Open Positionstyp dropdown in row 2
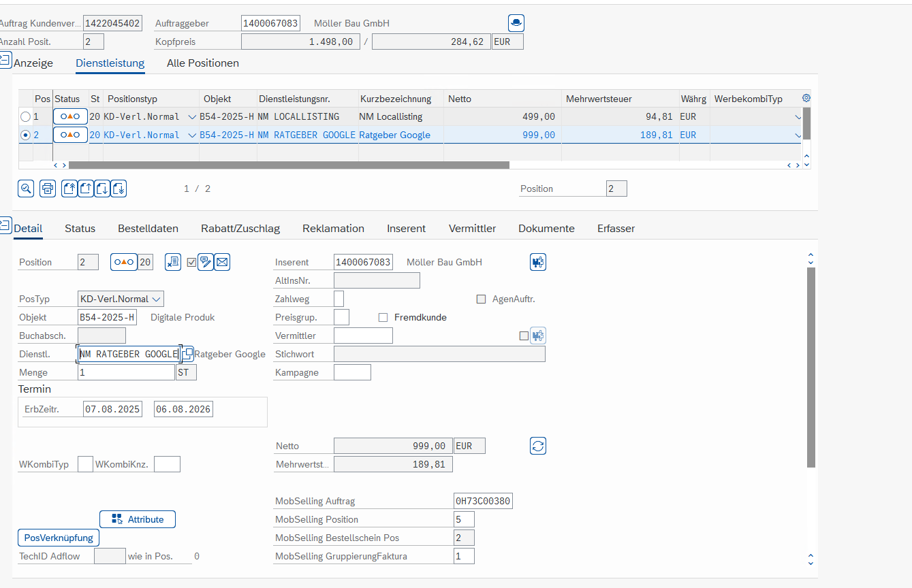This screenshot has height=588, width=912. [x=191, y=135]
